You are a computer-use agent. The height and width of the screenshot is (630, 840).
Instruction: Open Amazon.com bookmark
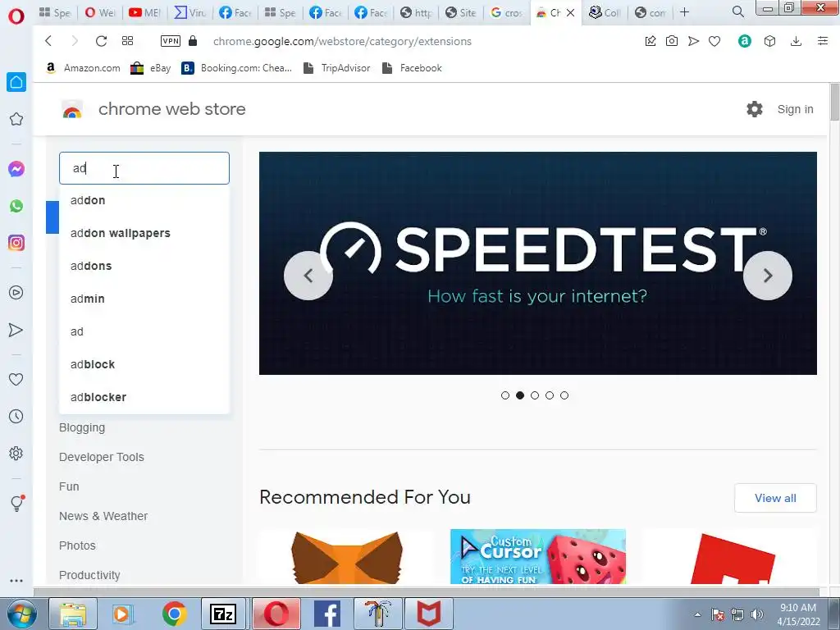(83, 68)
